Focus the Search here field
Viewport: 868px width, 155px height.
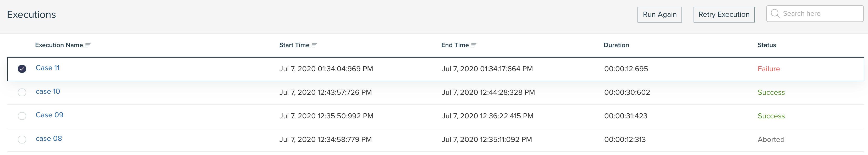(814, 13)
